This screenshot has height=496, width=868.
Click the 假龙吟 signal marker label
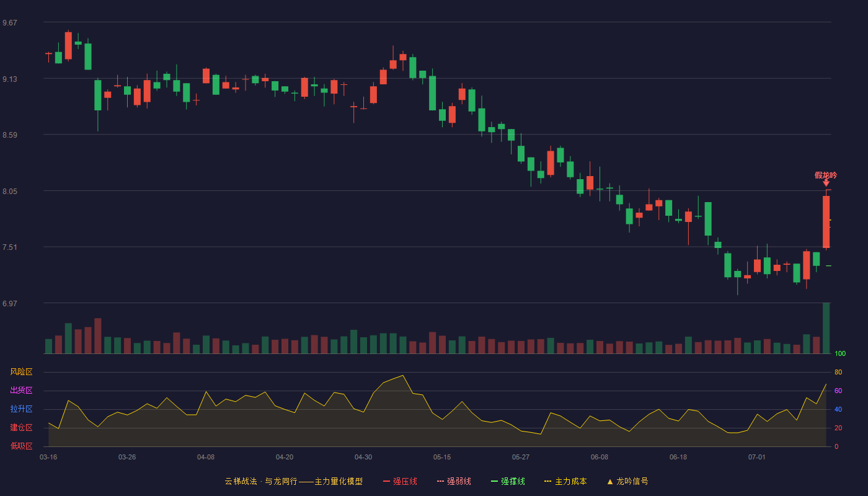[x=826, y=175]
